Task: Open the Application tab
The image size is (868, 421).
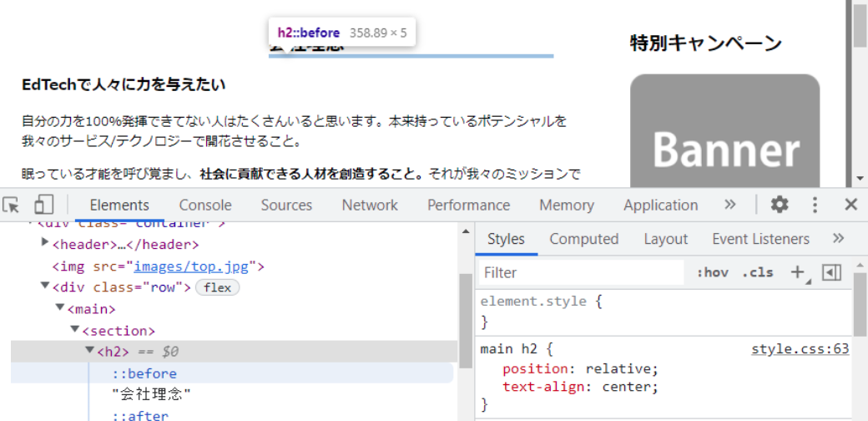Action: click(x=661, y=205)
